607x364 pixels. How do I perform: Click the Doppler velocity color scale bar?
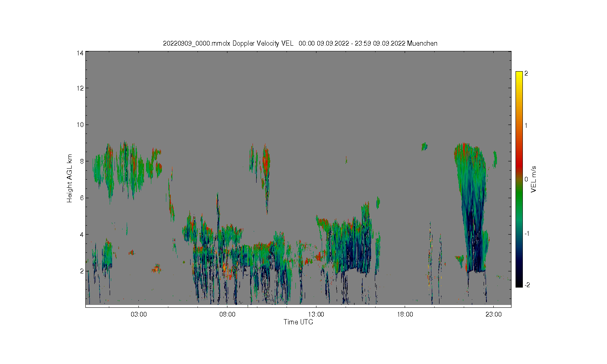click(519, 179)
